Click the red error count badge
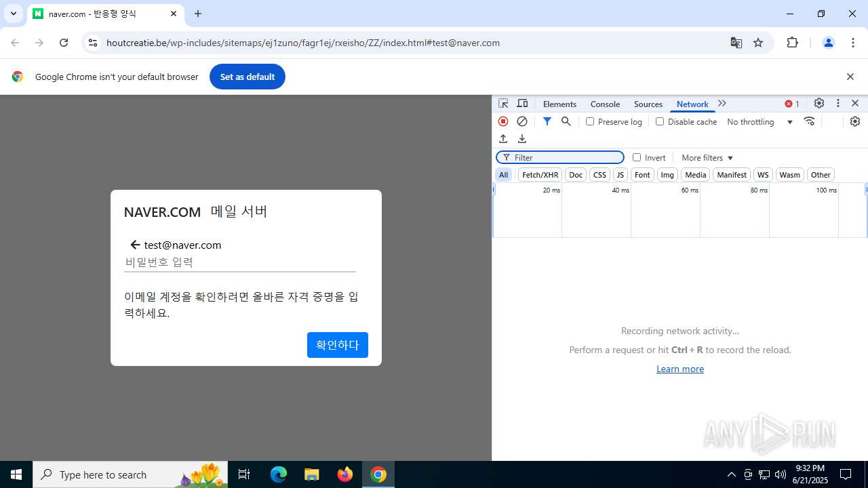The width and height of the screenshot is (868, 488). pos(792,104)
